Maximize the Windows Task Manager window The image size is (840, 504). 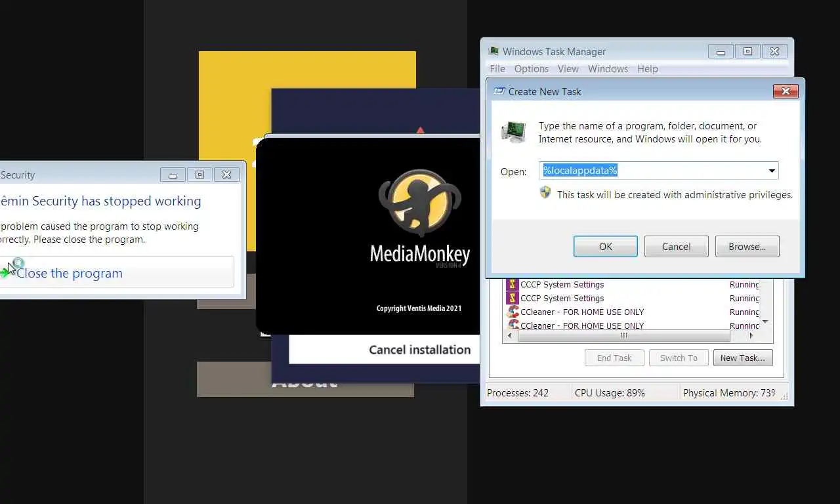pos(747,51)
